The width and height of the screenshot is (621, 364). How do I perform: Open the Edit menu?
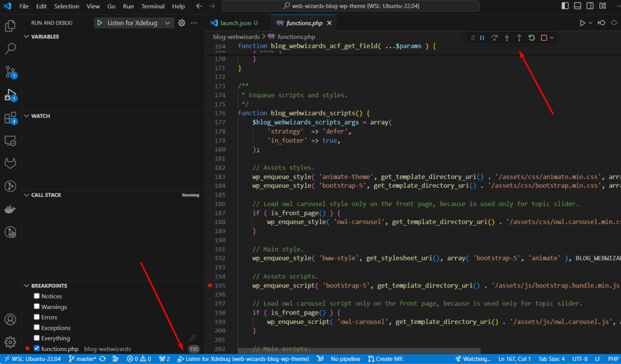pyautogui.click(x=41, y=6)
